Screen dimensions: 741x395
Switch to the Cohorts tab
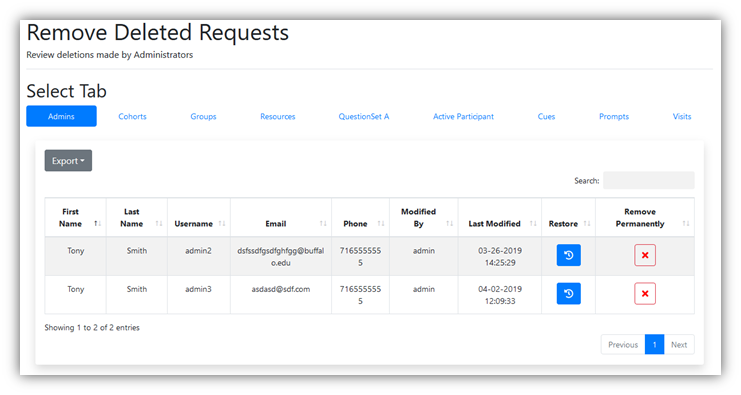[x=132, y=116]
